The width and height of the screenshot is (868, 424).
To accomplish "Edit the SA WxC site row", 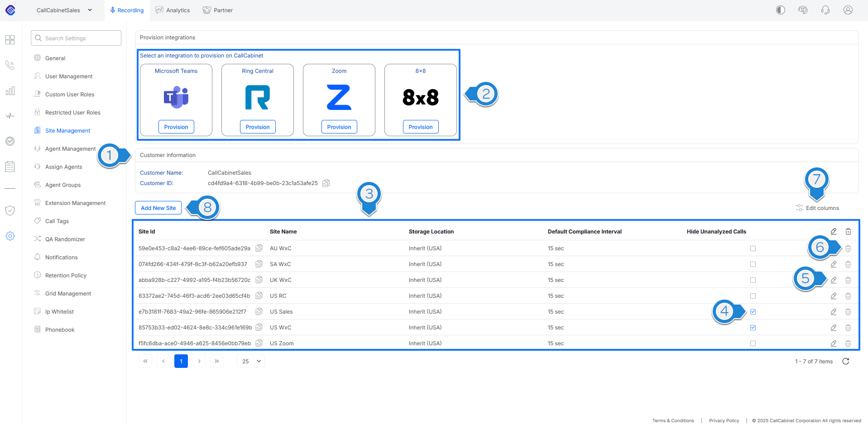I will (834, 264).
